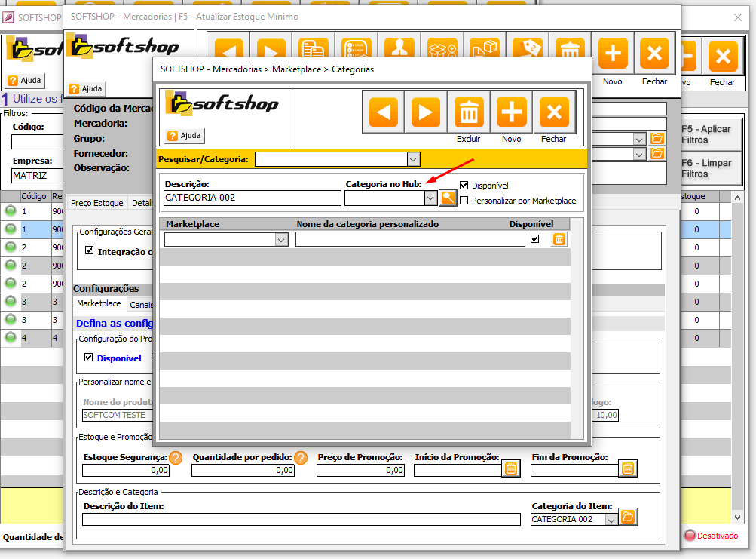Switch to the Preço Estoque tab
The image size is (756, 559).
pyautogui.click(x=96, y=203)
